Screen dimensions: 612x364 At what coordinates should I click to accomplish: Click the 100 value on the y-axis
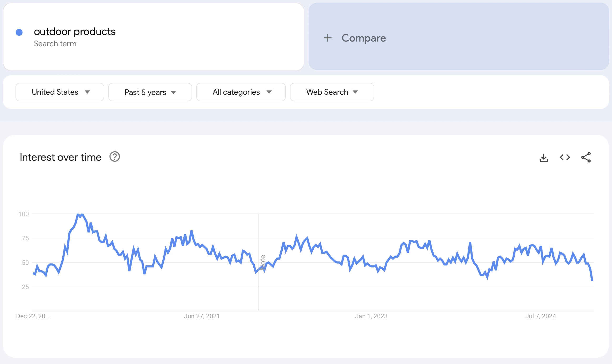click(x=24, y=214)
